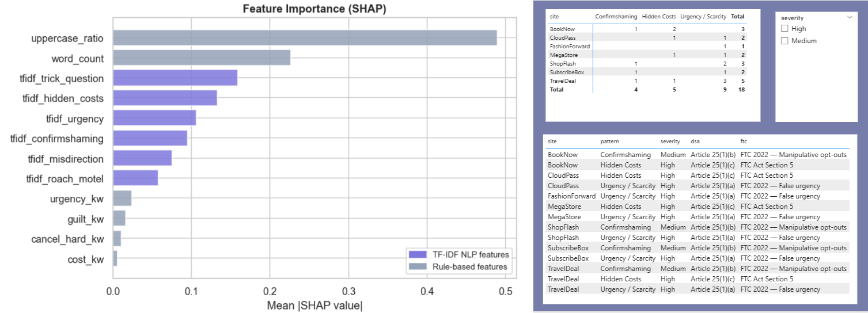Screen dimensions: 868x313
Task: Select the word_count bar in the chart
Action: point(202,58)
